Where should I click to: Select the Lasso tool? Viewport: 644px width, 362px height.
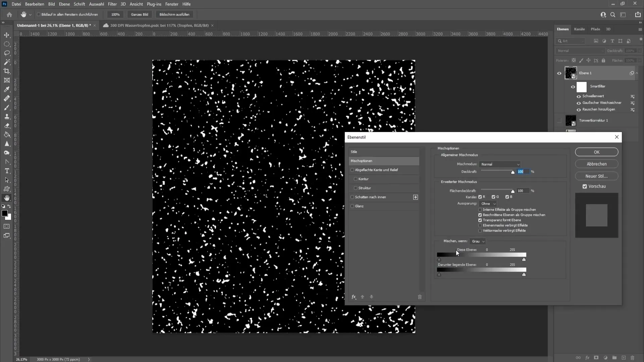point(7,53)
